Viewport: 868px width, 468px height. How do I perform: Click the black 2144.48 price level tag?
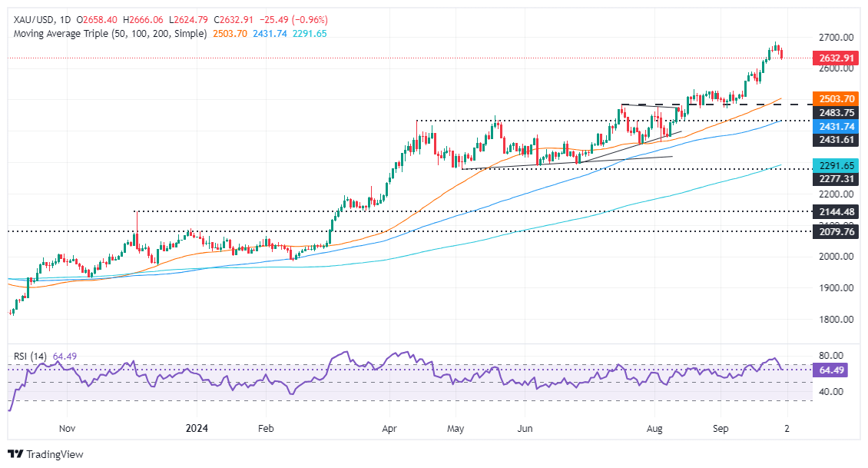838,211
